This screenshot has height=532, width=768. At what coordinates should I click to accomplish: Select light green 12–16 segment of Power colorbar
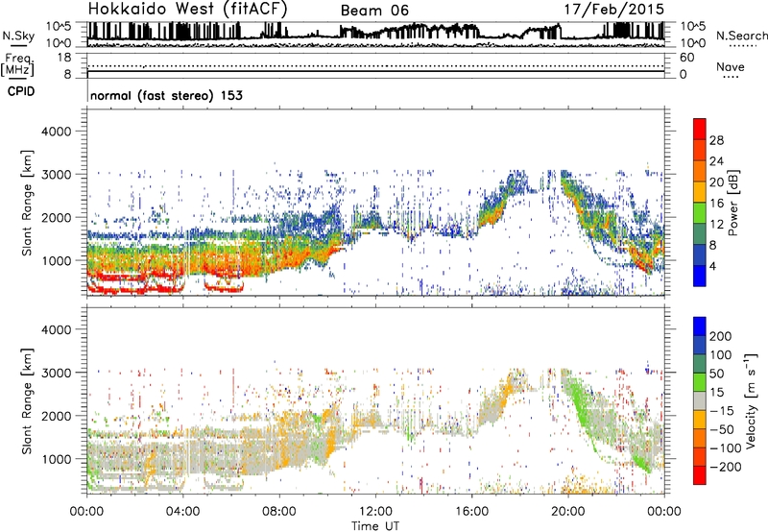coord(700,212)
